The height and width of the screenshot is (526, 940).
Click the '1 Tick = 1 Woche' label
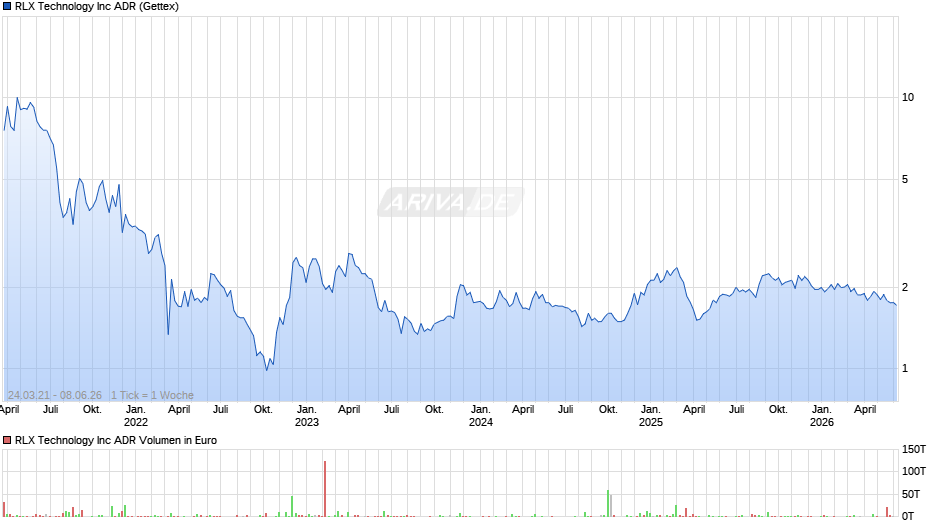[152, 395]
